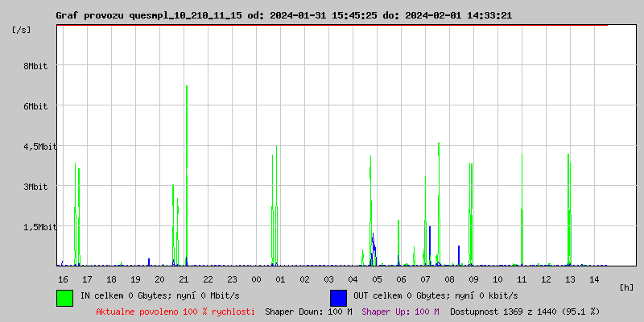
Task: Click the [/s] unit label
Action: [x=22, y=30]
